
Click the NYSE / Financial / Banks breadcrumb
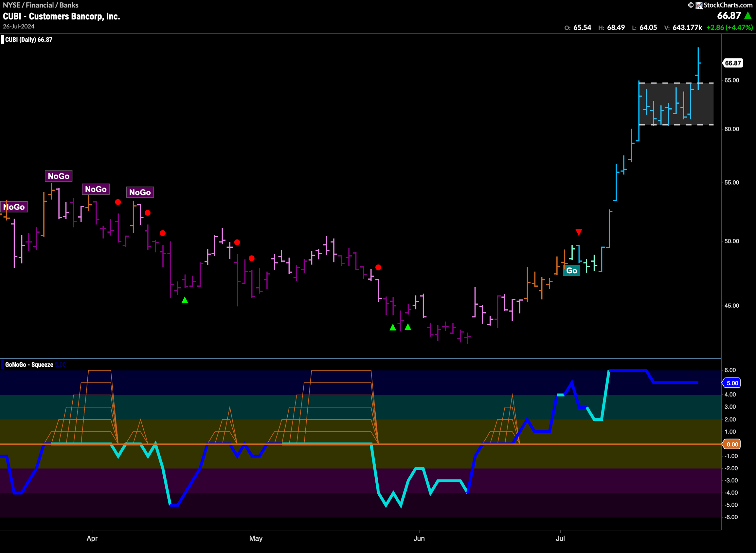pos(40,5)
